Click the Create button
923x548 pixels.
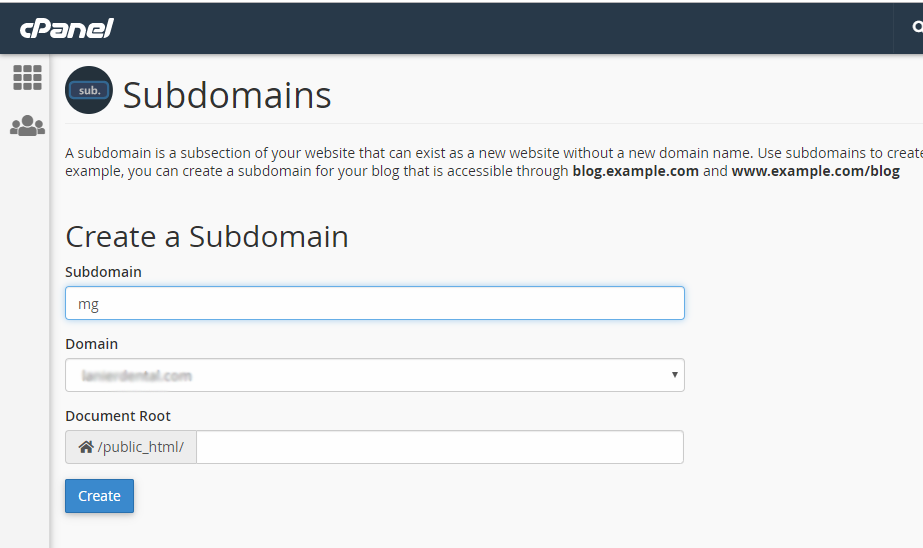tap(99, 496)
